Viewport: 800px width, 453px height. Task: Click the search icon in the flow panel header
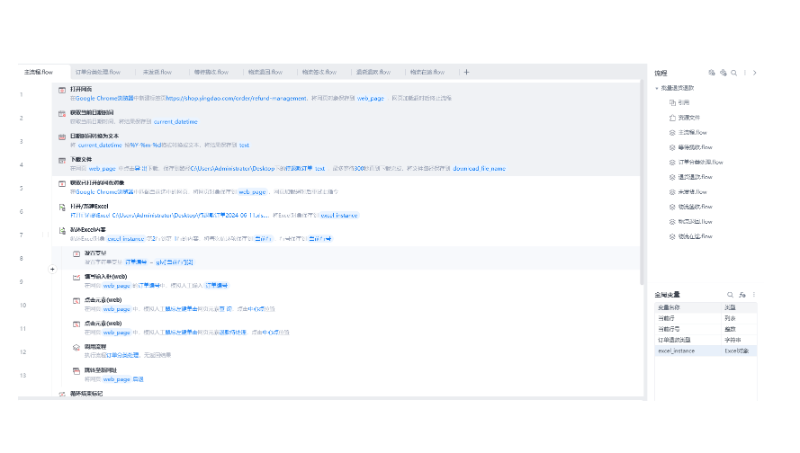click(x=734, y=73)
